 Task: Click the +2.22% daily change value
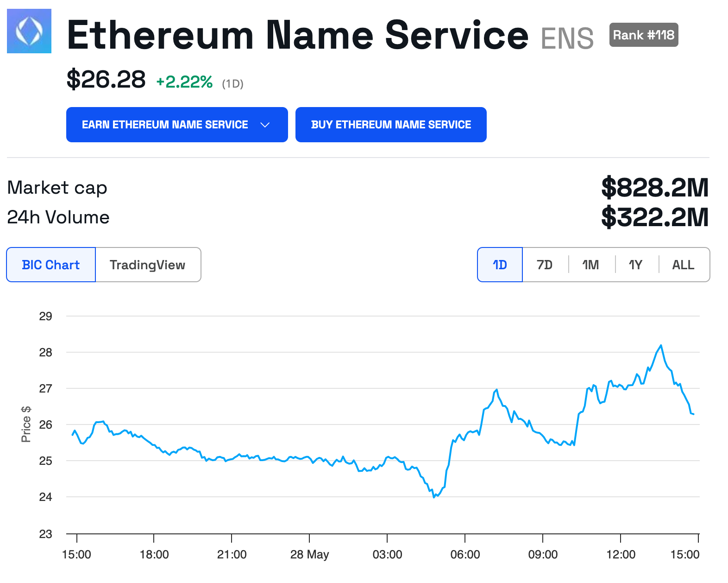pyautogui.click(x=184, y=82)
